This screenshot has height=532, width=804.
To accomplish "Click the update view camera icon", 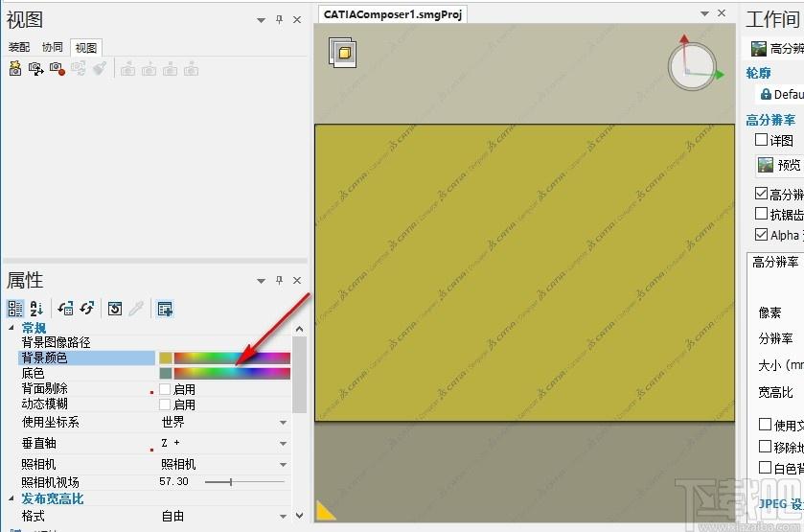I will (x=78, y=68).
